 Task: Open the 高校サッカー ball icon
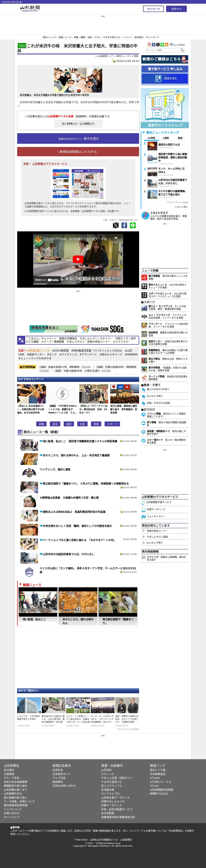point(144,343)
